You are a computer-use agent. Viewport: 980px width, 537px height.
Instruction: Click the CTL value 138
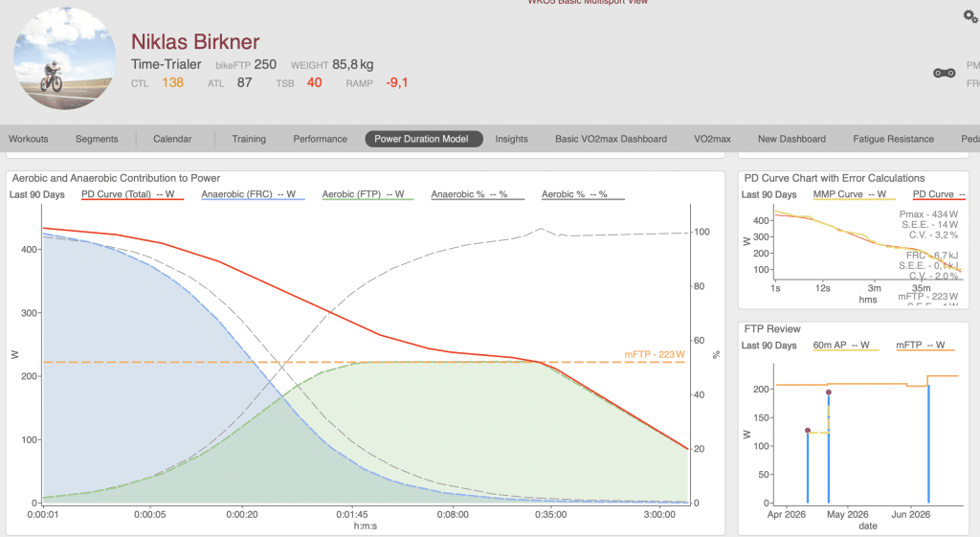coord(172,82)
